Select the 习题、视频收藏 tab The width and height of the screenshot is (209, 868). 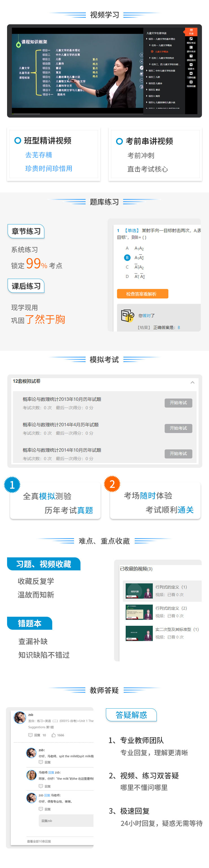click(x=44, y=564)
